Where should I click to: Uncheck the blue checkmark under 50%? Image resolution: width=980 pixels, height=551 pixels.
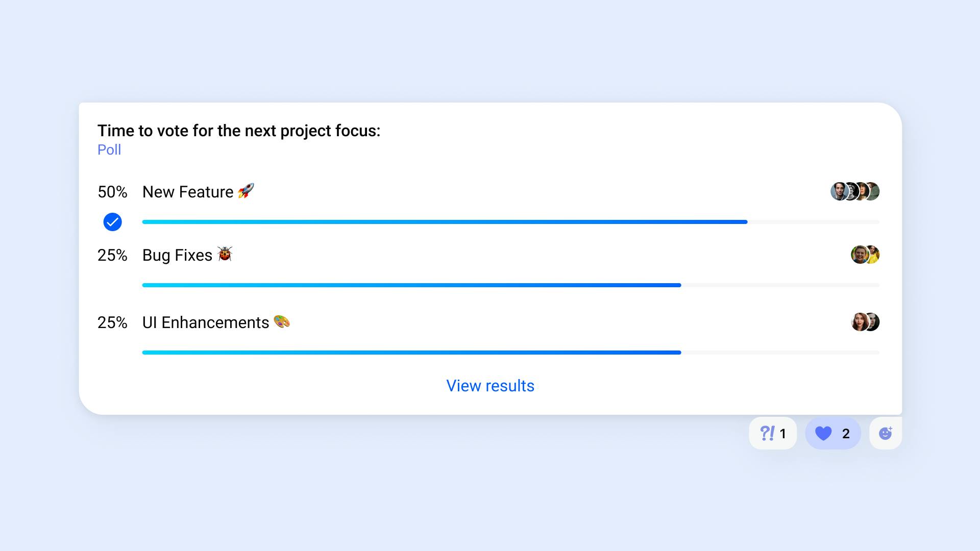pyautogui.click(x=112, y=222)
